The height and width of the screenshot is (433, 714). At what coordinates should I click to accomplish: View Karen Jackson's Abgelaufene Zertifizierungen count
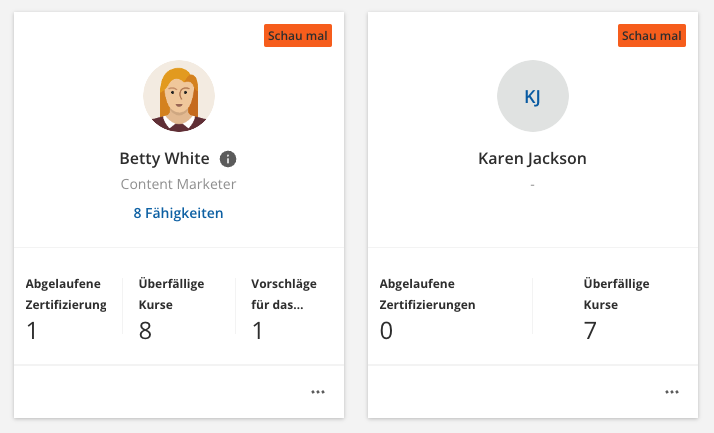click(x=428, y=309)
